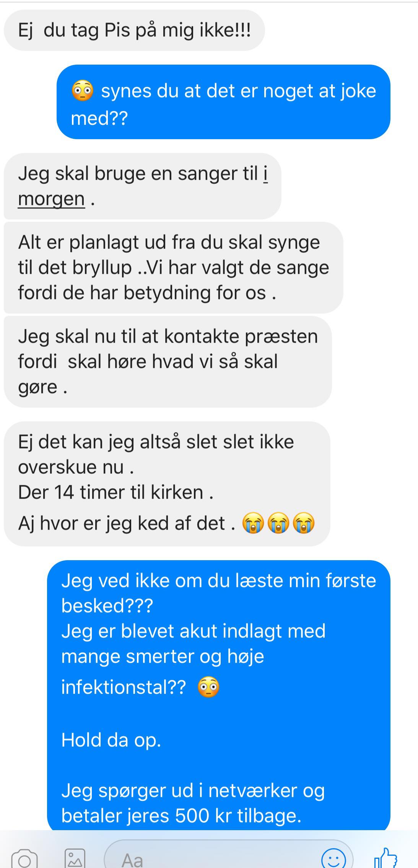Tap the 'Hold da op.' text line
Screen dimensions: 418x868
(x=111, y=740)
